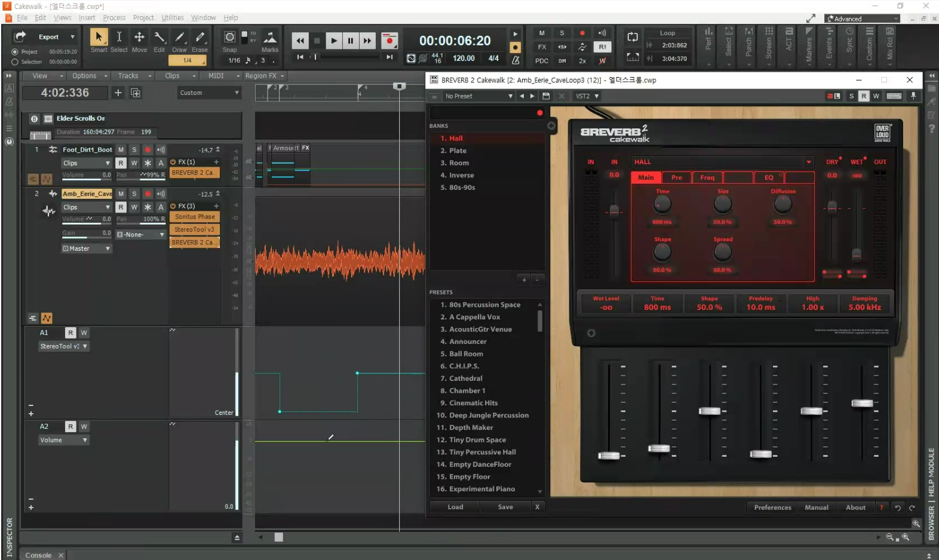Open the Export module icon
Image resolution: width=939 pixels, height=560 pixels.
20,37
